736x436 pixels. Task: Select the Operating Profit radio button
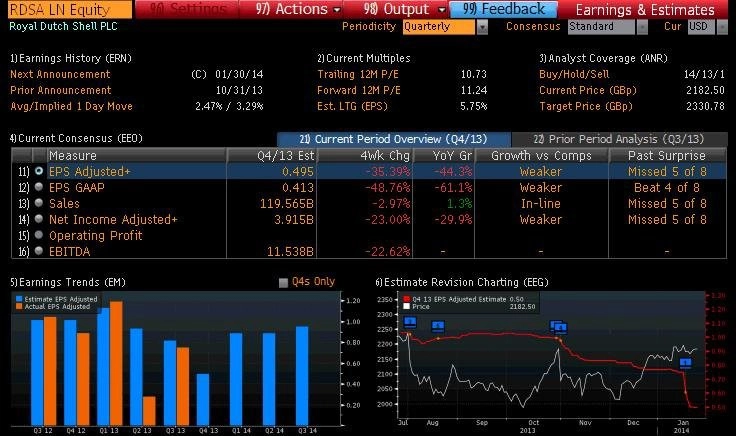(39, 235)
